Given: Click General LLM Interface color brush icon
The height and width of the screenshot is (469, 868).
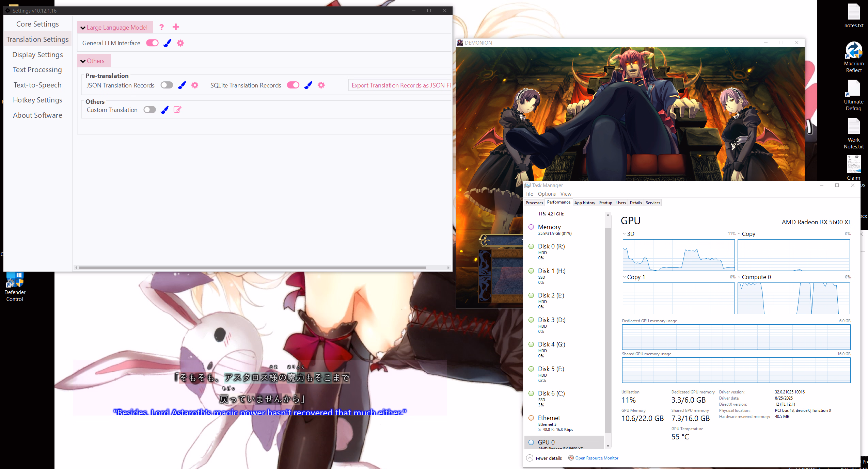Looking at the screenshot, I should pos(167,43).
